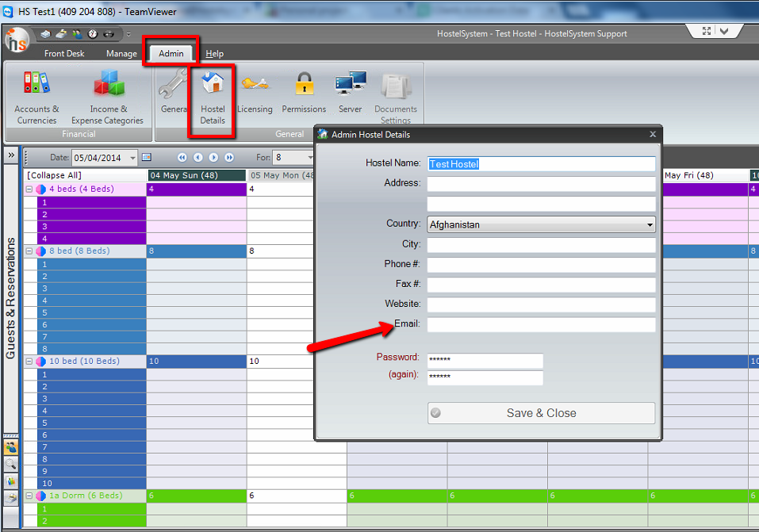Click the Password (again) confirmation field

[485, 377]
